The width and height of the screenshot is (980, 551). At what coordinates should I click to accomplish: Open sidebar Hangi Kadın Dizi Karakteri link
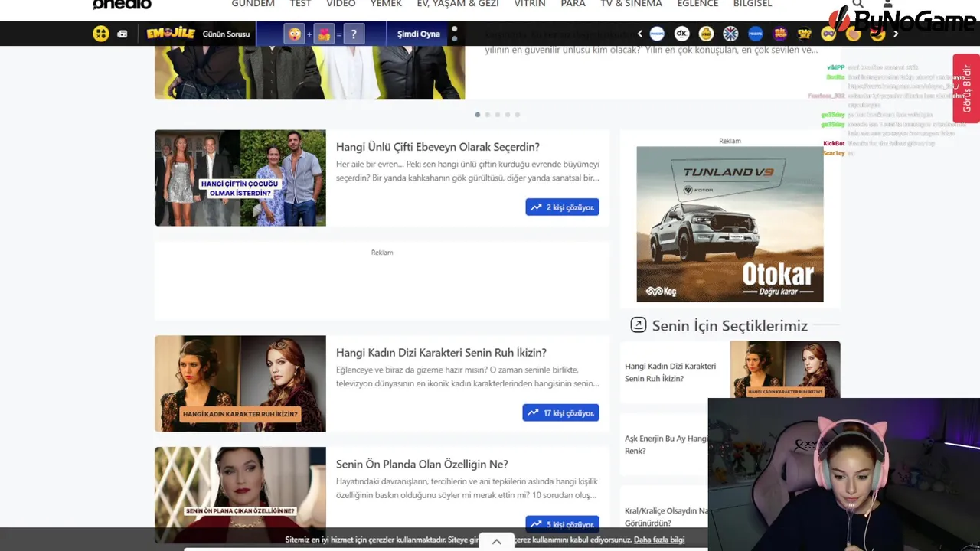coord(671,372)
